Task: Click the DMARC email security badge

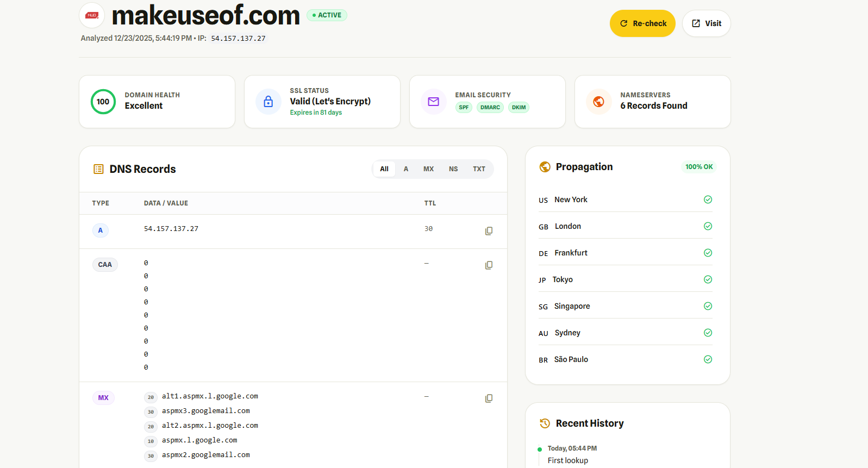Action: (x=490, y=108)
